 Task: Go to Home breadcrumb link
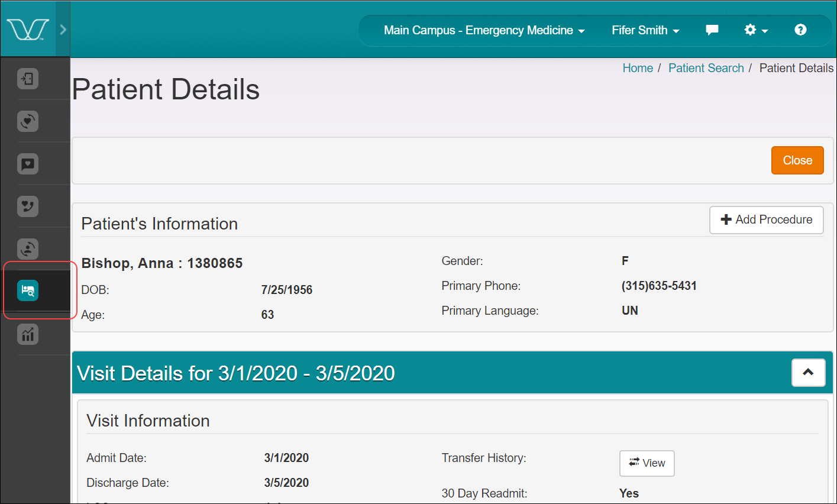[638, 68]
